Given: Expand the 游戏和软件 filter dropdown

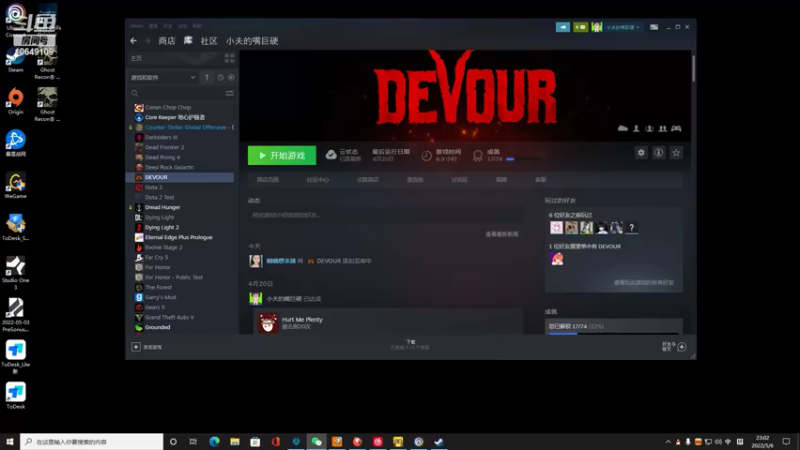Looking at the screenshot, I should pos(163,78).
